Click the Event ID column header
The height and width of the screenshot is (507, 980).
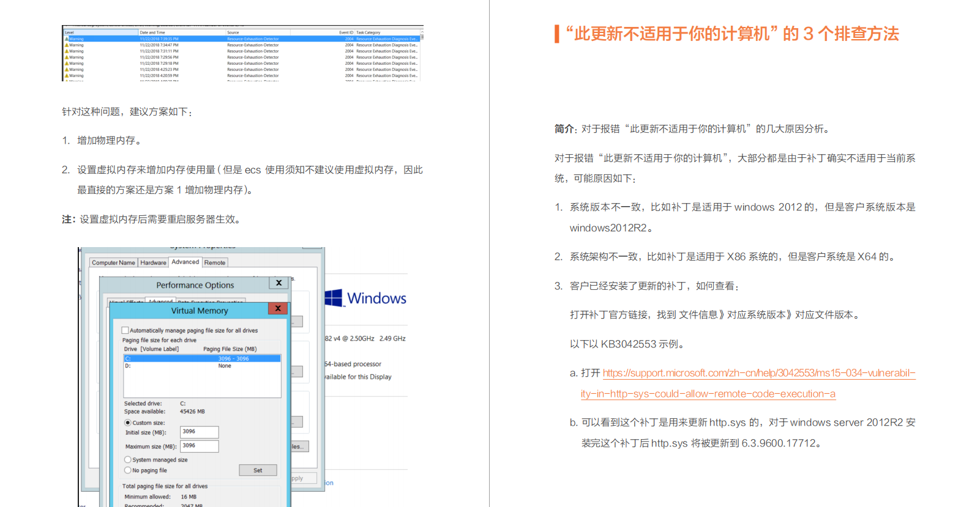[323, 32]
